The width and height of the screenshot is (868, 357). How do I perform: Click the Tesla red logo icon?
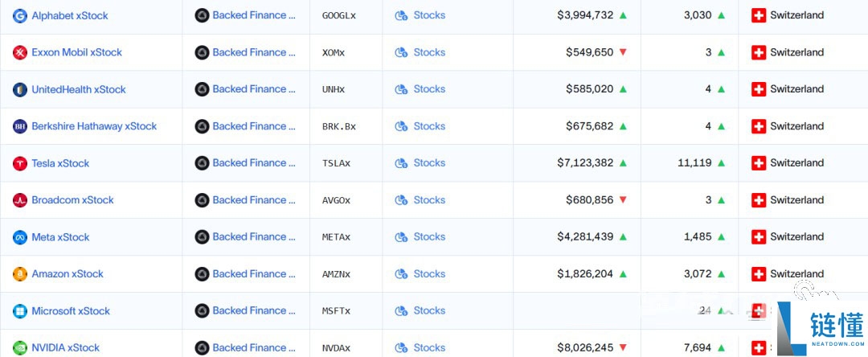point(20,163)
